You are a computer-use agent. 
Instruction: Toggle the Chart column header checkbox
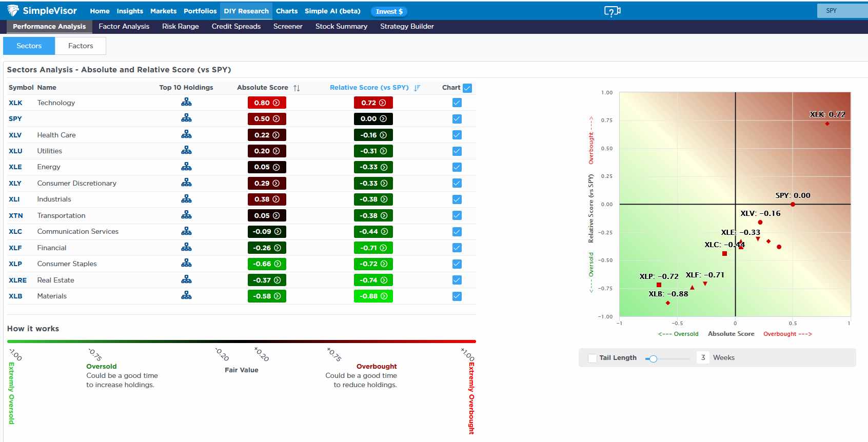pyautogui.click(x=467, y=88)
